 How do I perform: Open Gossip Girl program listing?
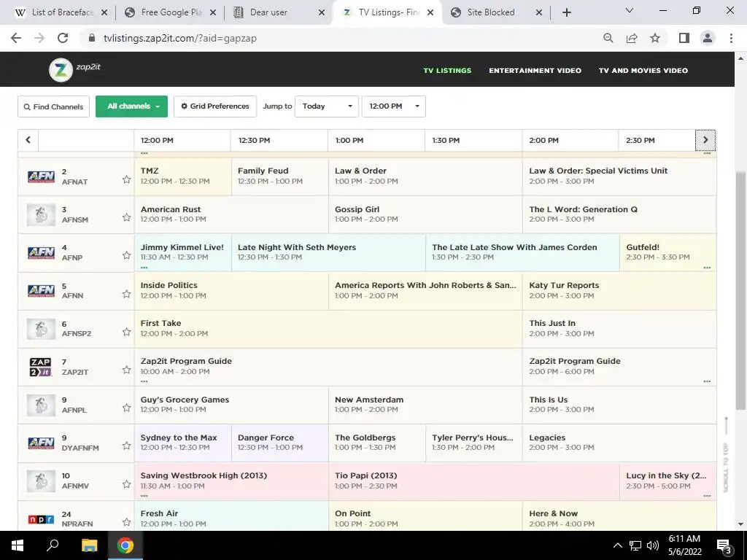click(425, 214)
